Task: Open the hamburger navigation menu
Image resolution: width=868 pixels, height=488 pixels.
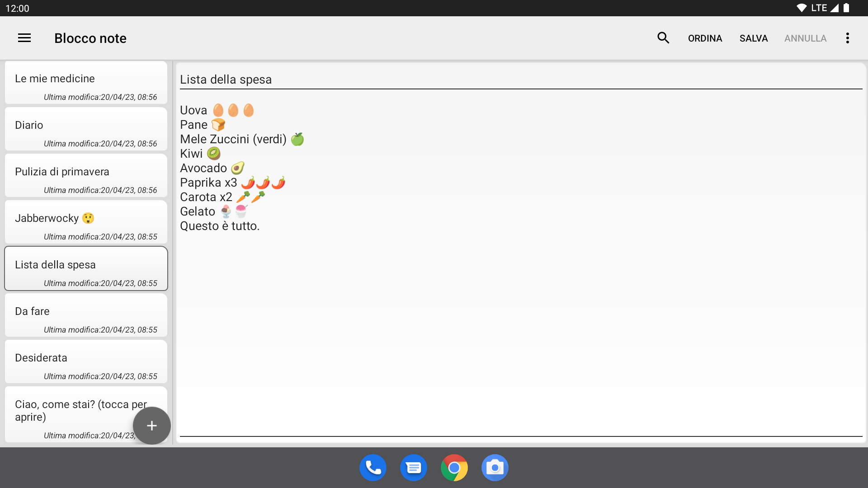Action: click(24, 38)
